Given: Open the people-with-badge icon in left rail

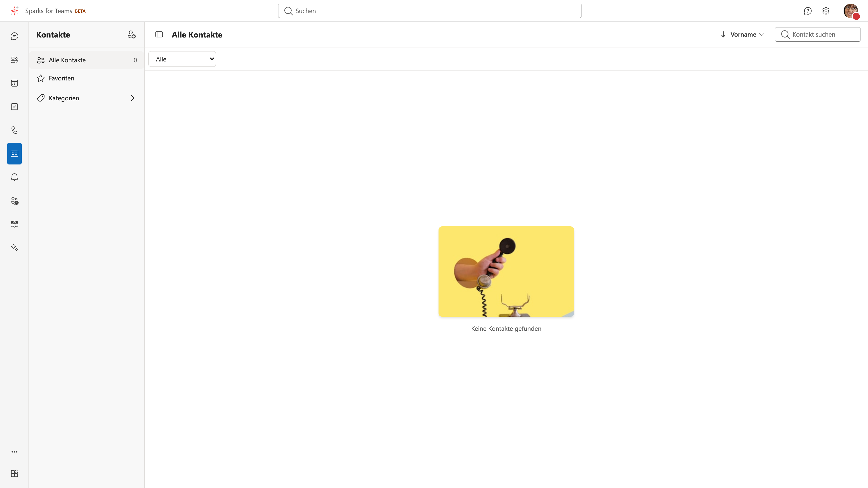Looking at the screenshot, I should [x=14, y=201].
